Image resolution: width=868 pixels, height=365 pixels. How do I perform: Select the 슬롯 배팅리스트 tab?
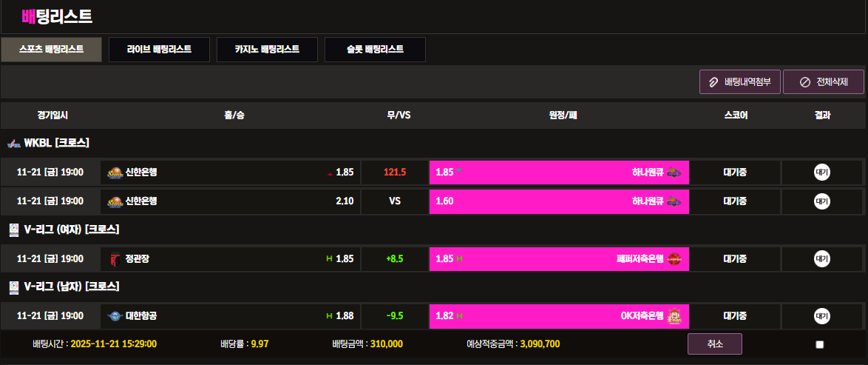pos(375,50)
